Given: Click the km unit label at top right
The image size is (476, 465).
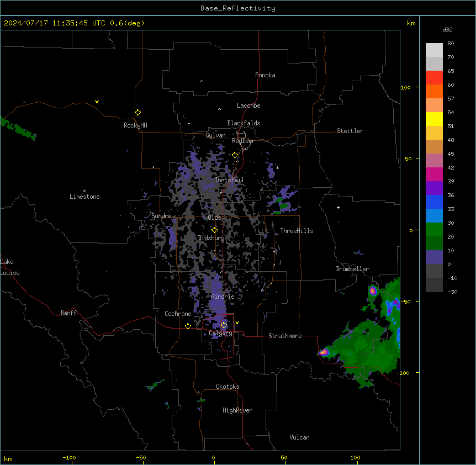Looking at the screenshot, I should [411, 23].
